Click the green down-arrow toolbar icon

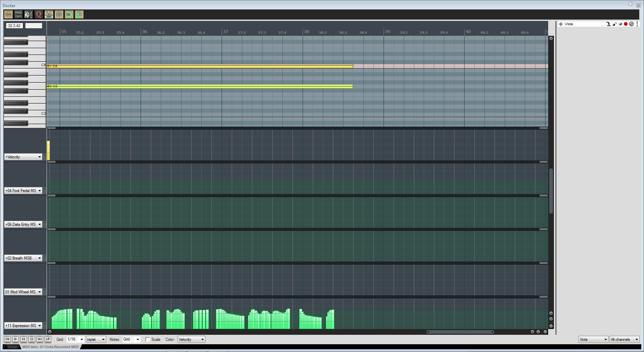pos(79,14)
